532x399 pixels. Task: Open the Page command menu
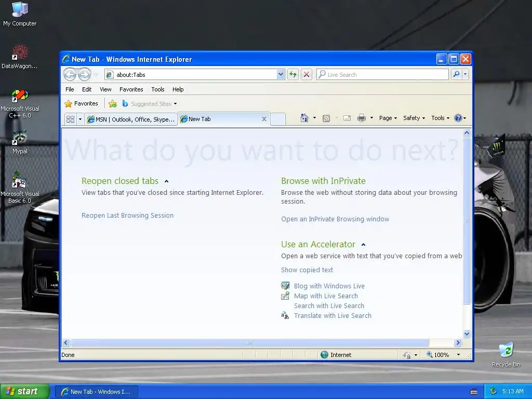pyautogui.click(x=388, y=118)
